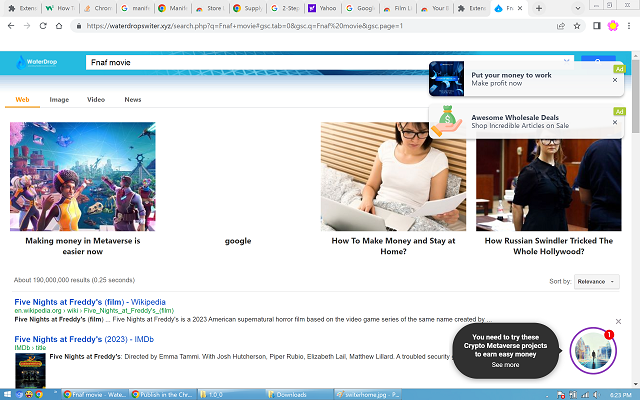The height and width of the screenshot is (400, 640).
Task: Close the crypto metaverse popup
Action: (x=619, y=321)
